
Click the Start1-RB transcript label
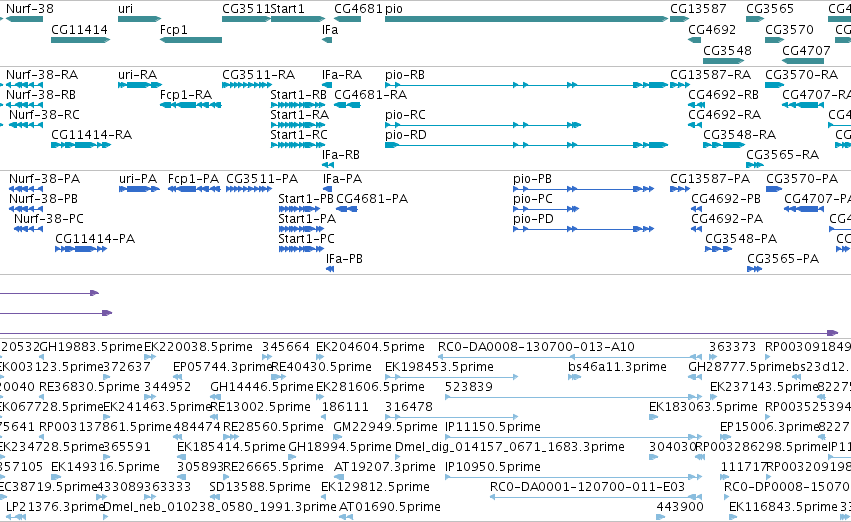click(x=299, y=94)
